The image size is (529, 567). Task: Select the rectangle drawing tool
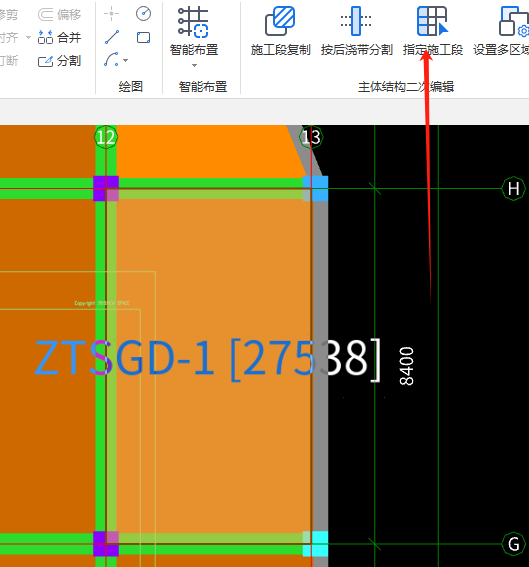tap(144, 37)
